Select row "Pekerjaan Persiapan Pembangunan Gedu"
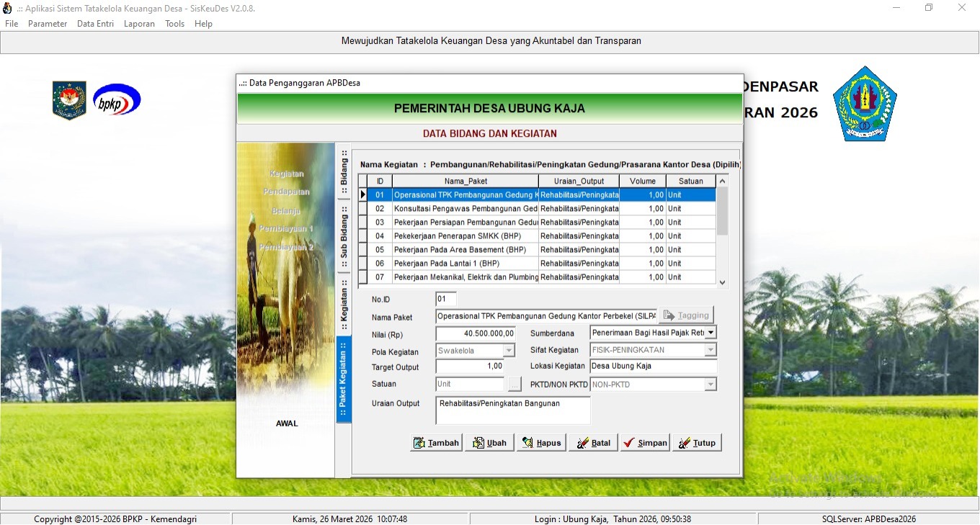This screenshot has height=525, width=980. click(538, 223)
